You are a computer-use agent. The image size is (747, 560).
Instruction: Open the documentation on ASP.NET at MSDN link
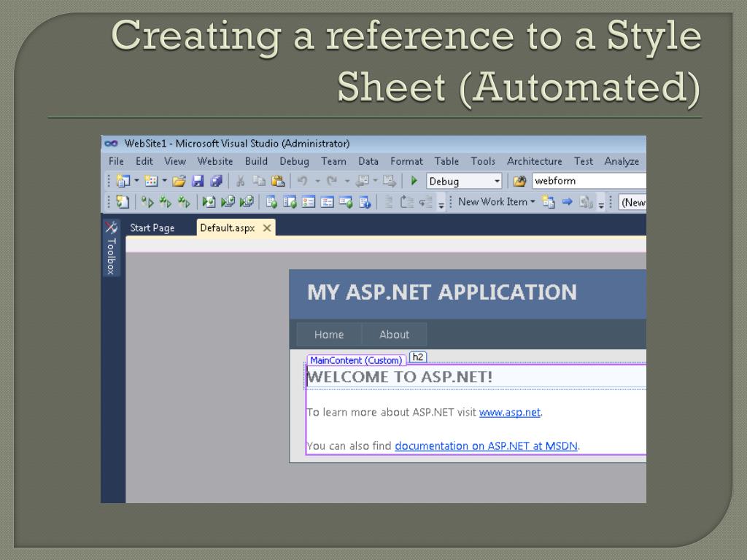[x=486, y=446]
